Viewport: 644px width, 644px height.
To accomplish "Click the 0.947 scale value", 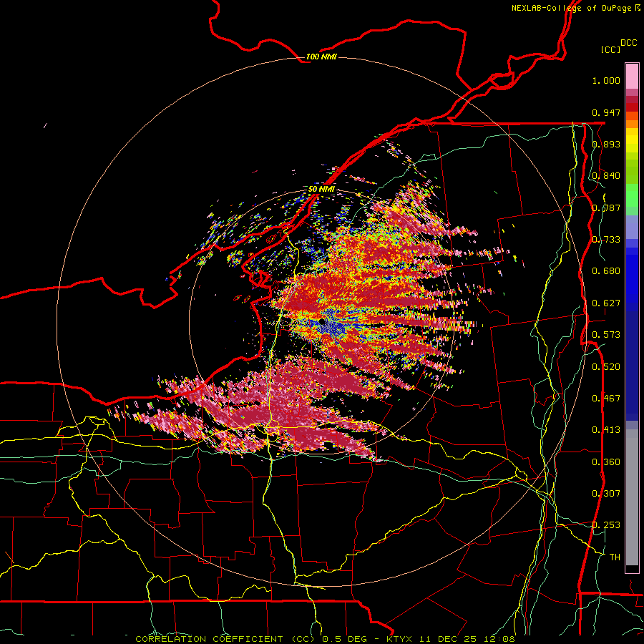I will pos(606,112).
